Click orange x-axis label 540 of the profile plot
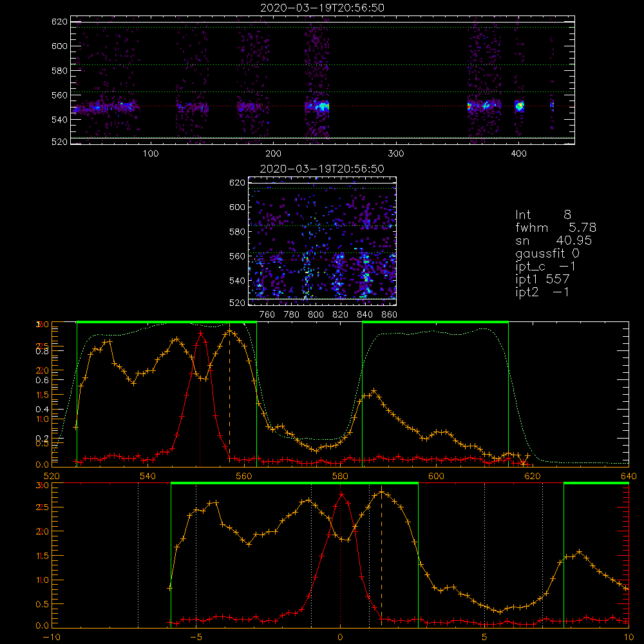 148,477
